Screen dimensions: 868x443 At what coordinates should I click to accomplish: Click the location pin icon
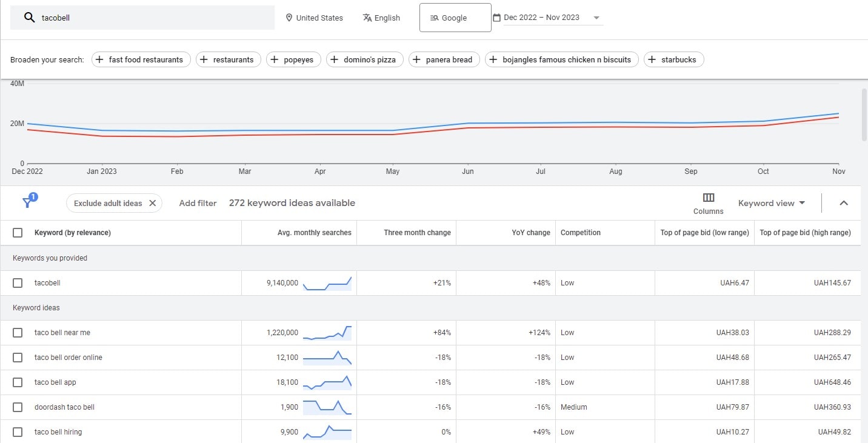coord(289,18)
